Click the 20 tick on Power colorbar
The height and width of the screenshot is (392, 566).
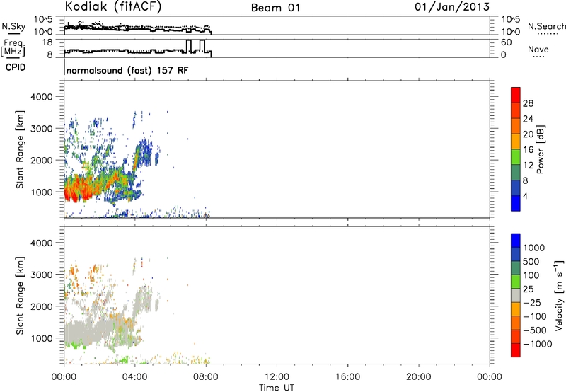pyautogui.click(x=528, y=134)
